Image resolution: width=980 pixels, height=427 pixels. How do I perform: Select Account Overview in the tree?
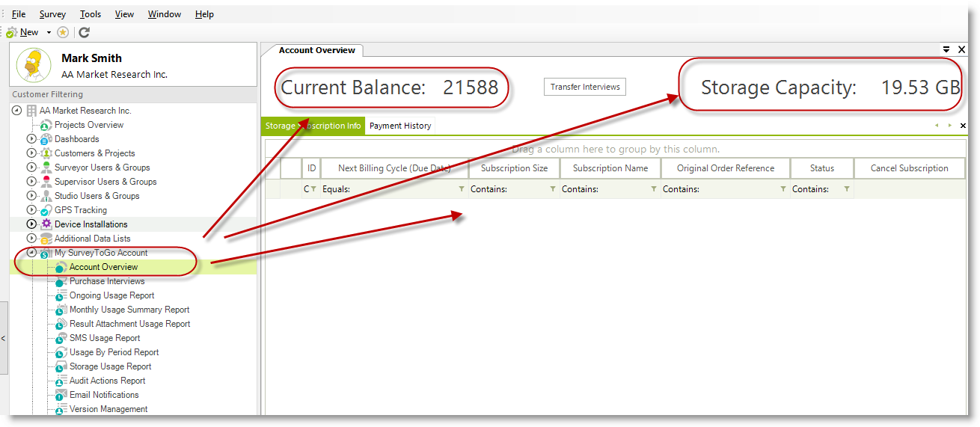103,267
